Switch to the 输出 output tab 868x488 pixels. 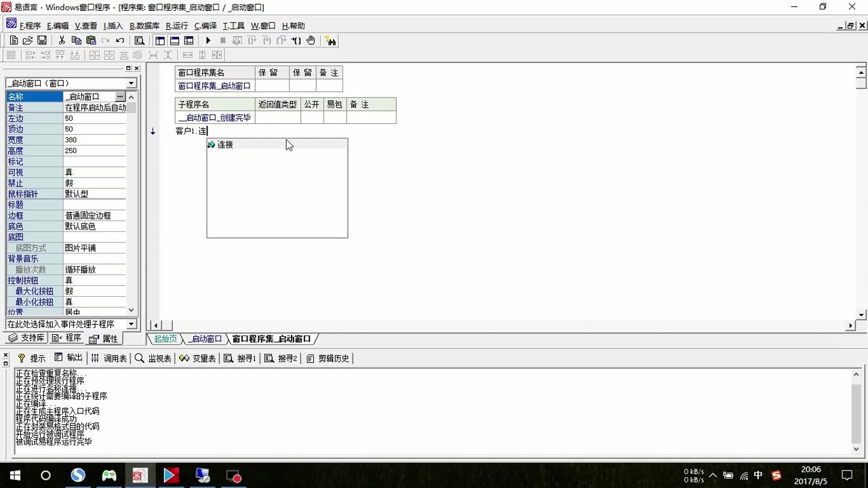click(x=68, y=358)
